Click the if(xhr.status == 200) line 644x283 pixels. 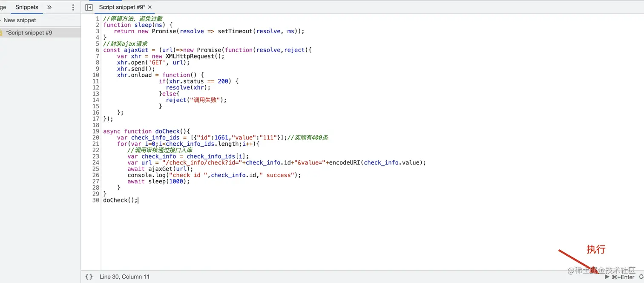198,81
